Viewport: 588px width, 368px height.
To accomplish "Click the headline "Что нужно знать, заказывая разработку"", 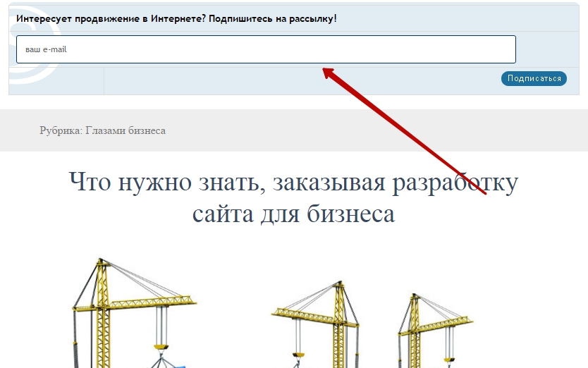I will tap(293, 183).
